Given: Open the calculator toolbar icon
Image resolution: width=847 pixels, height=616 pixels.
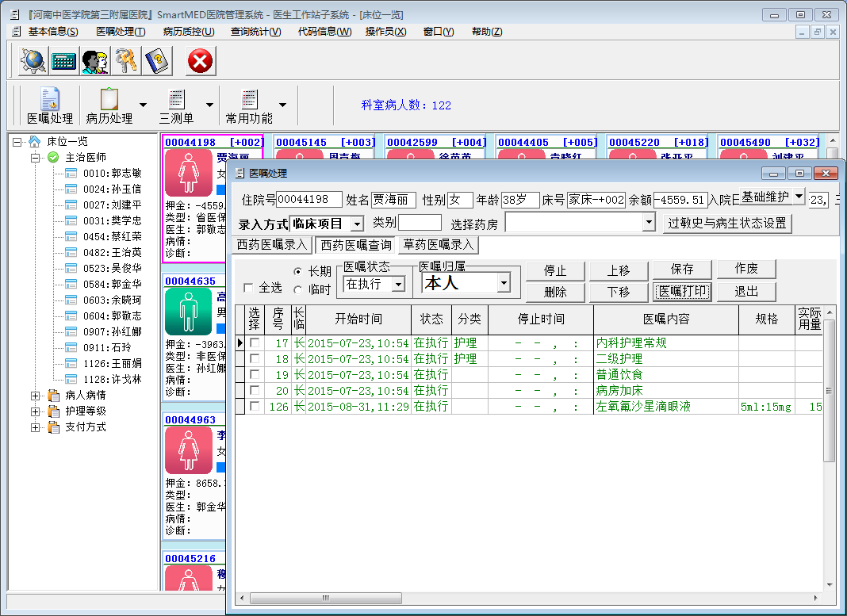Looking at the screenshot, I should [63, 60].
